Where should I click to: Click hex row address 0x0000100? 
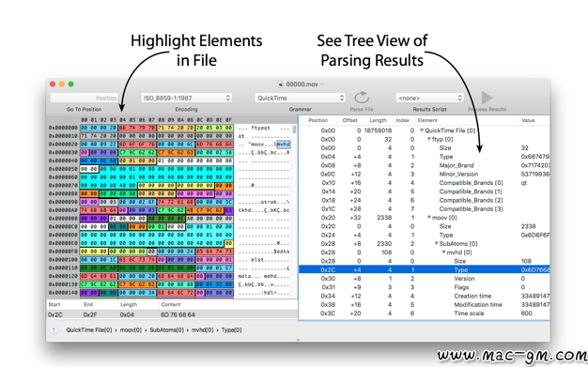pos(63,259)
